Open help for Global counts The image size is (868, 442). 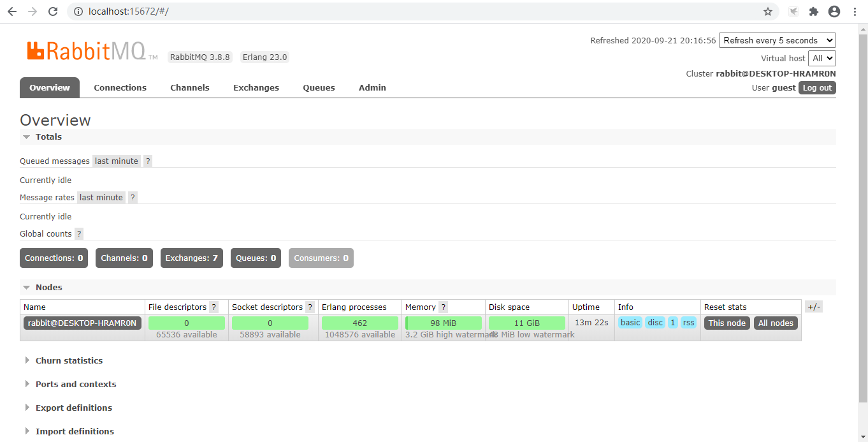pyautogui.click(x=79, y=234)
